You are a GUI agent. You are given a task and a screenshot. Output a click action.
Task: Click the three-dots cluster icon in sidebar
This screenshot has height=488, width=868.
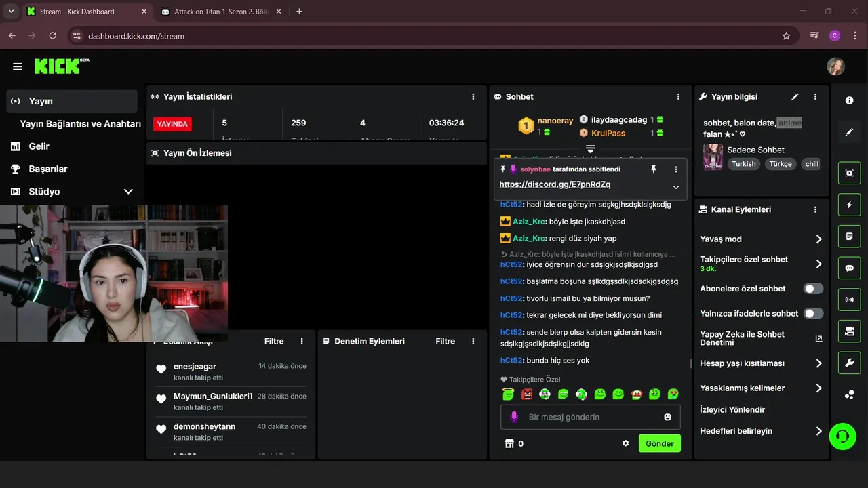click(850, 394)
